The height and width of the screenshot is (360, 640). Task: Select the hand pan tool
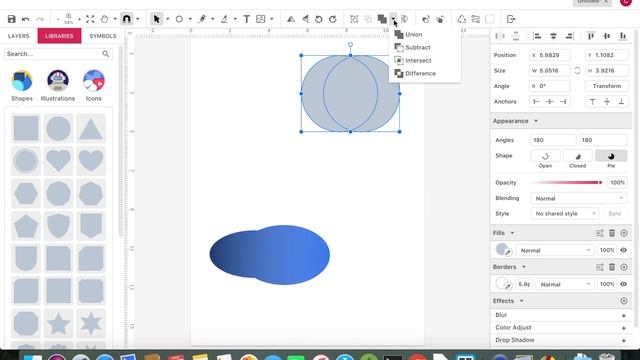[104, 19]
